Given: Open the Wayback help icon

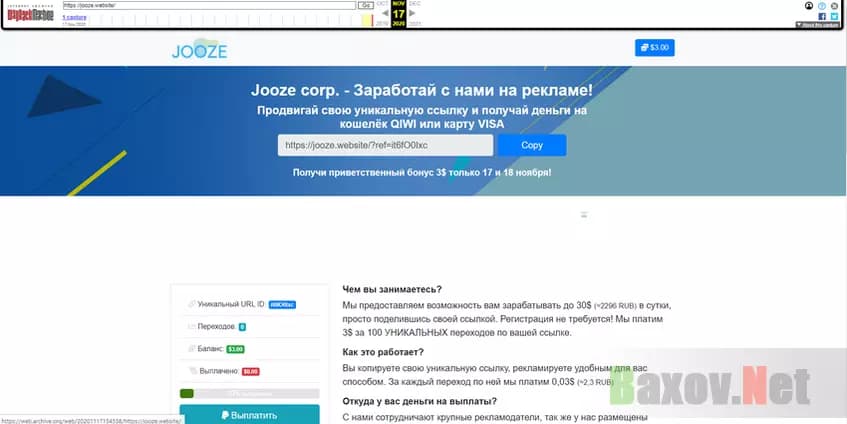Looking at the screenshot, I should point(822,6).
